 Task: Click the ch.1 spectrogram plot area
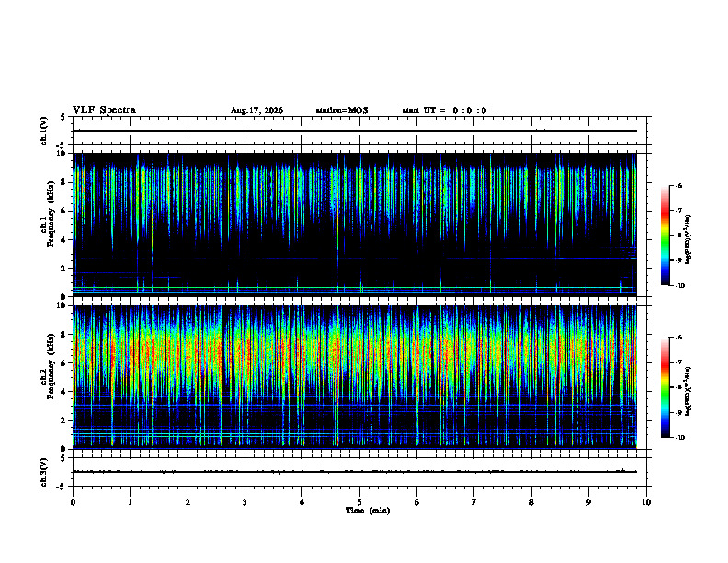pyautogui.click(x=355, y=224)
